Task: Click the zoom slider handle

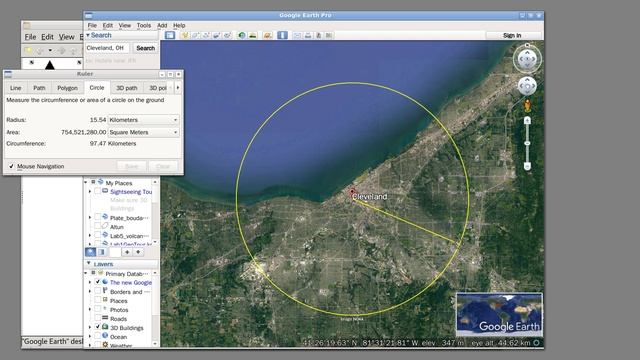Action: [527, 143]
